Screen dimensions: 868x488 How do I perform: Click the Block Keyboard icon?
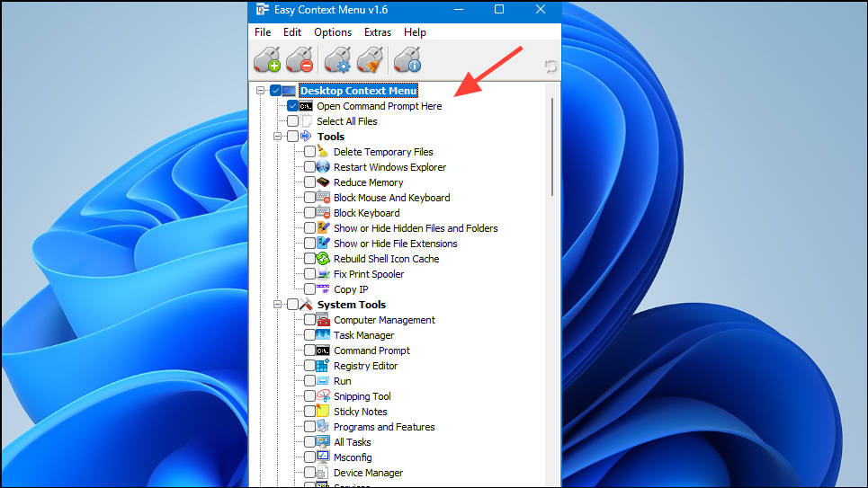click(x=323, y=212)
